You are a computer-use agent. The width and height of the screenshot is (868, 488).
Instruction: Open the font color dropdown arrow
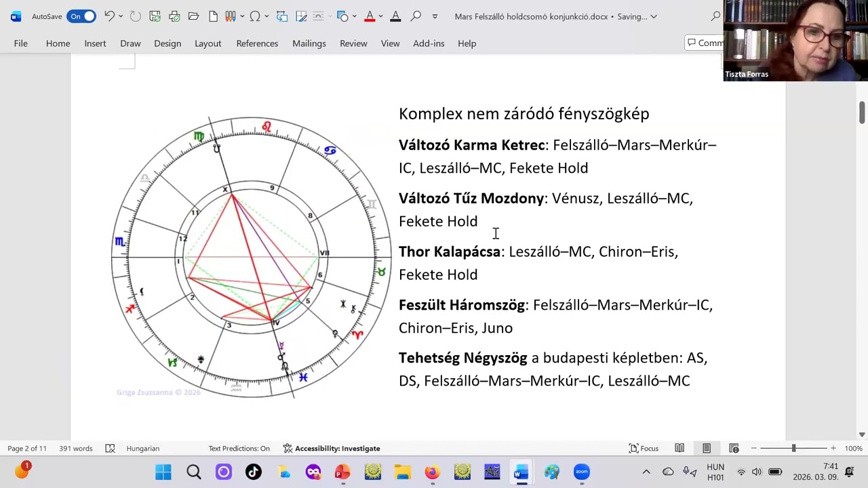click(x=380, y=16)
